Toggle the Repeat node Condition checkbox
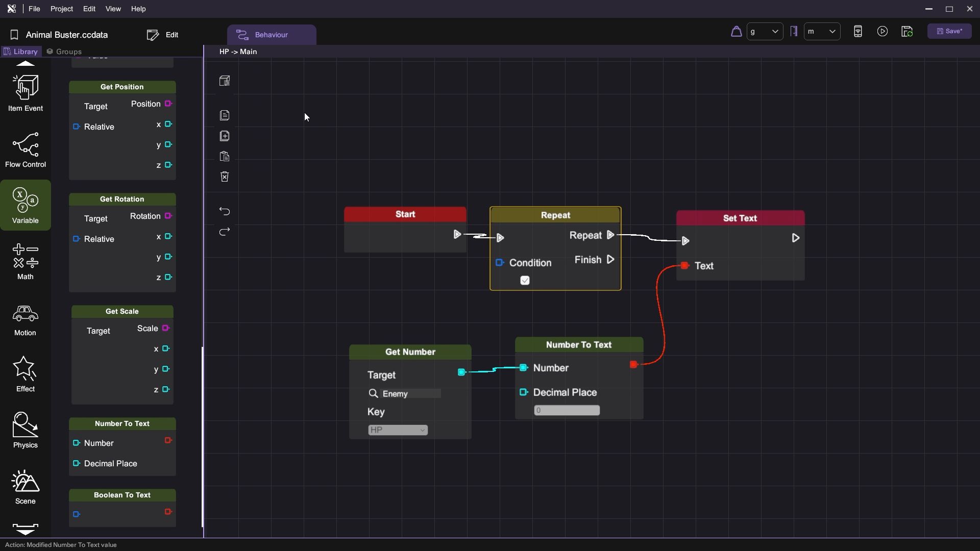The height and width of the screenshot is (551, 980). point(525,281)
